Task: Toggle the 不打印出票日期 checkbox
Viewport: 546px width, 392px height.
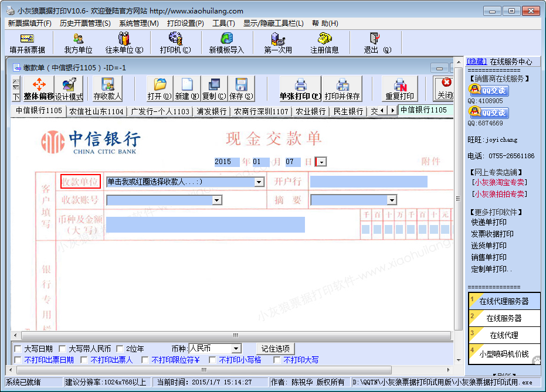Action: click(x=18, y=360)
